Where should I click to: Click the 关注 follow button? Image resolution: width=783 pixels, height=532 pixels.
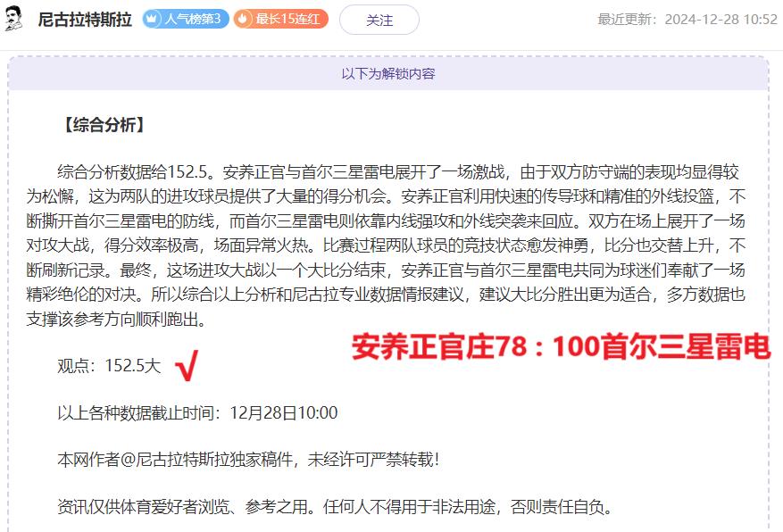379,20
